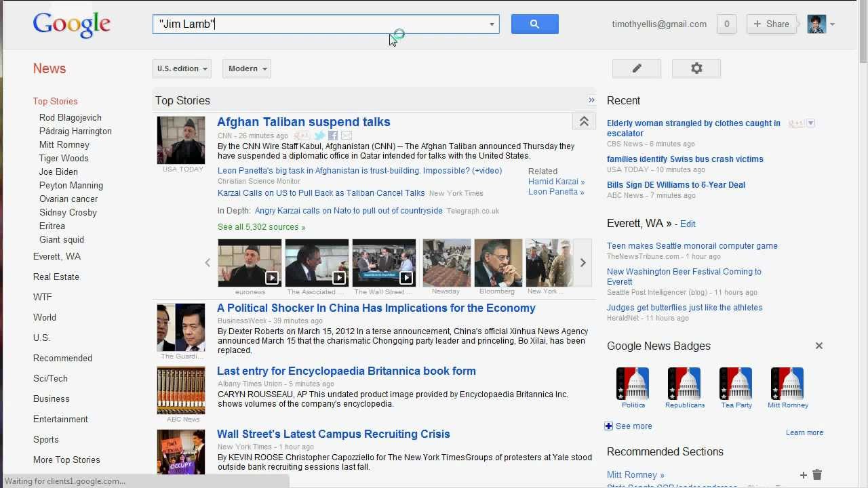The image size is (868, 488).
Task: Click the Google logo
Action: (x=71, y=26)
